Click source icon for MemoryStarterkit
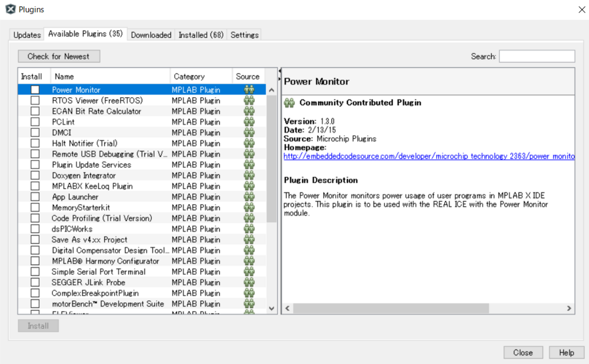This screenshot has width=589, height=364. click(249, 208)
